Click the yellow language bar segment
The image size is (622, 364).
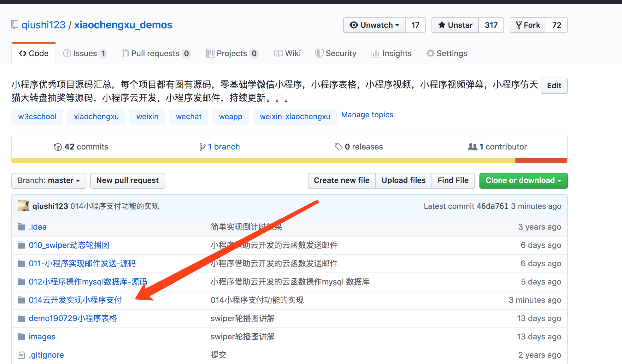263,161
